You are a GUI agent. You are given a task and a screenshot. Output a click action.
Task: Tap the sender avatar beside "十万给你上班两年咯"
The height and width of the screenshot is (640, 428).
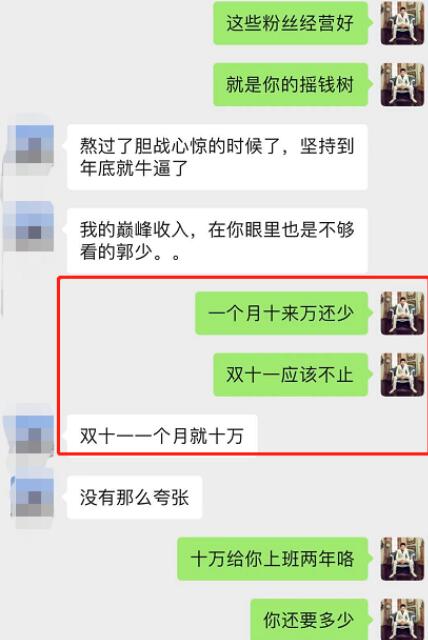tap(402, 558)
